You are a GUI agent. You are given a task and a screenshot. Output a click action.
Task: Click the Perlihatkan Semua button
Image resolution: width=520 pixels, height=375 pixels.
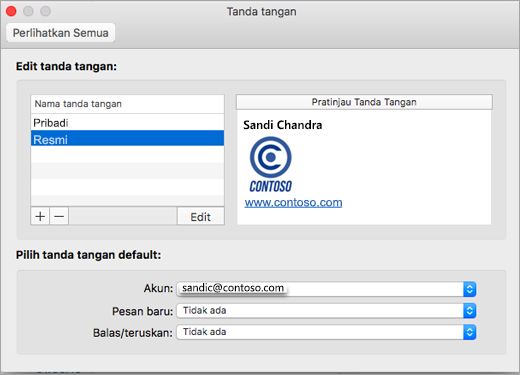61,33
